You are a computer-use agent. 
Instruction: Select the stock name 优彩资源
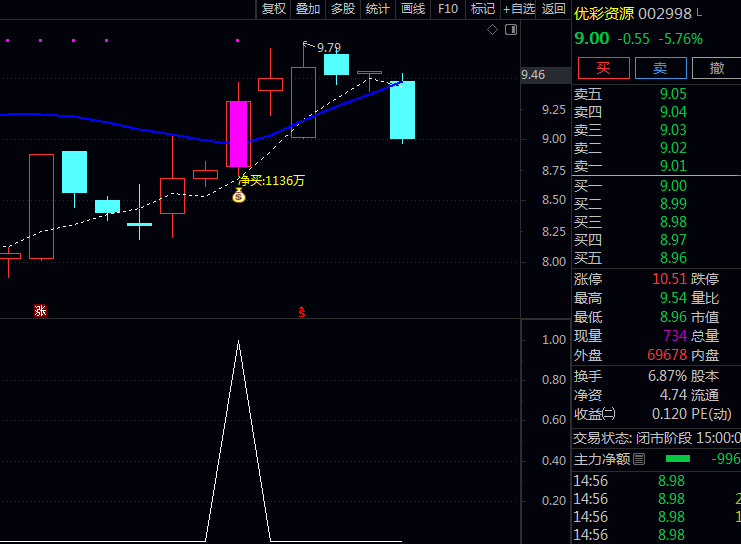[x=603, y=14]
